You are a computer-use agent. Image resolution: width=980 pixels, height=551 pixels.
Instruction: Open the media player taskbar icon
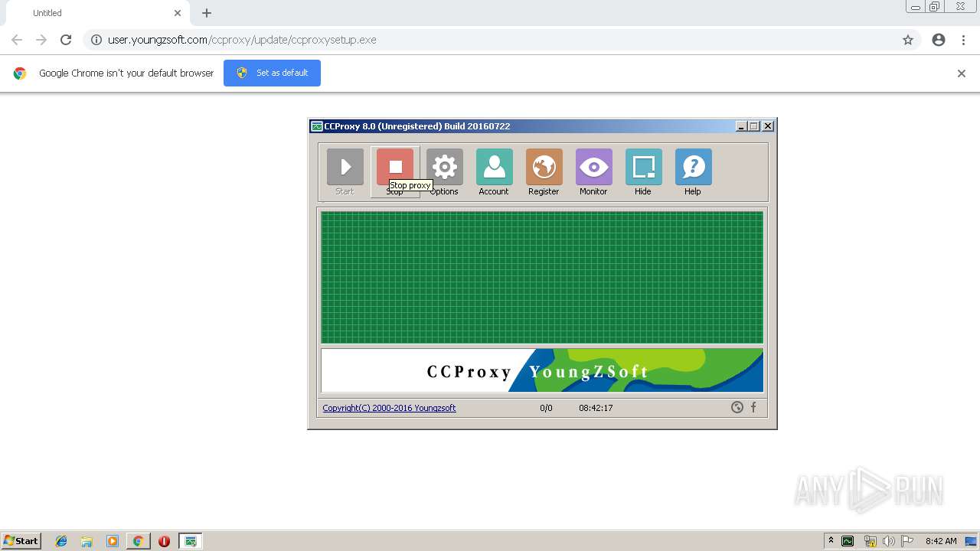(x=113, y=541)
